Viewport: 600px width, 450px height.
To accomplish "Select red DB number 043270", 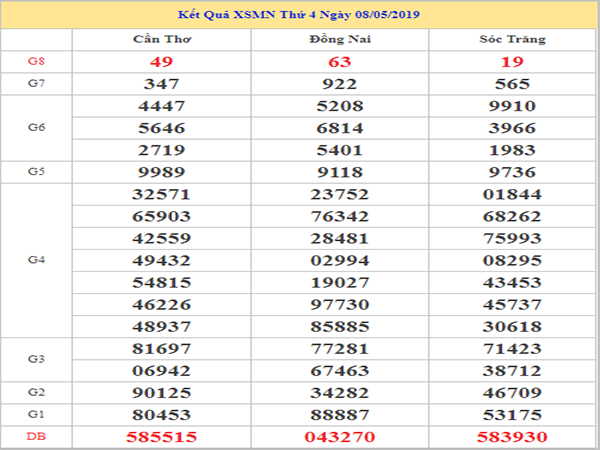I will click(x=340, y=437).
